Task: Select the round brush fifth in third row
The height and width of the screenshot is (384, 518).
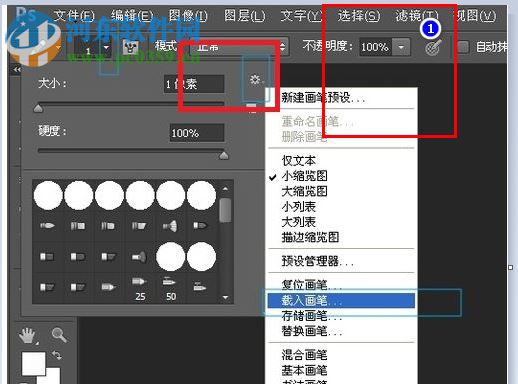Action: point(171,257)
